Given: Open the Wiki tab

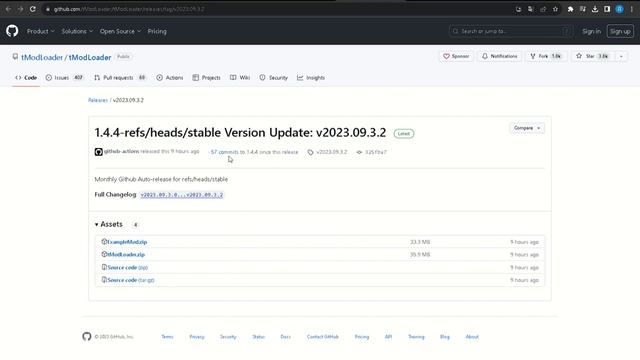Looking at the screenshot, I should coord(240,78).
